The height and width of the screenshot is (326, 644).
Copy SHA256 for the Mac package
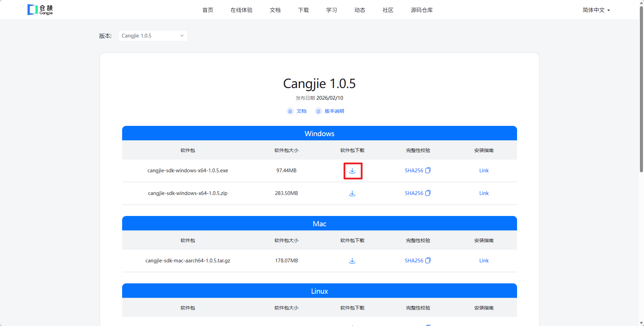tap(428, 261)
